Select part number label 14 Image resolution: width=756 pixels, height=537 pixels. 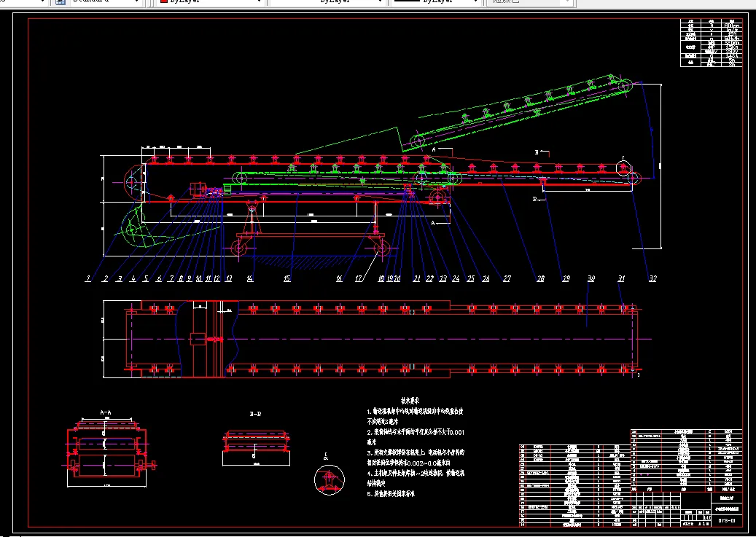[250, 278]
